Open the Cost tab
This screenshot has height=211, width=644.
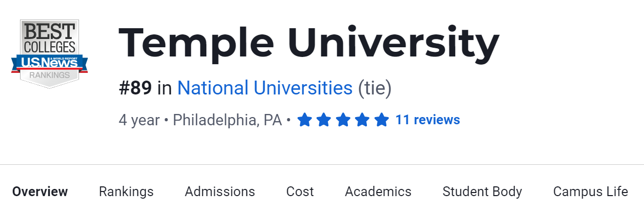tap(300, 192)
